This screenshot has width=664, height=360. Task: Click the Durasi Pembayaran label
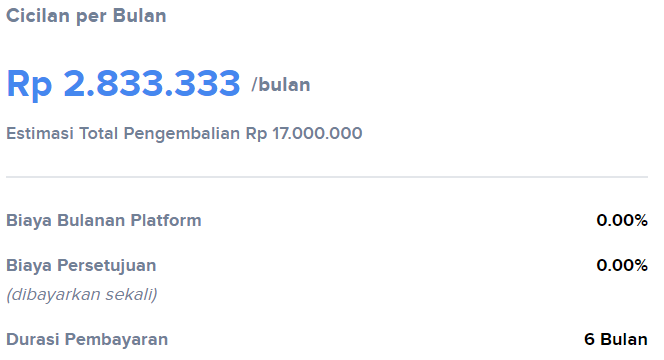87,340
